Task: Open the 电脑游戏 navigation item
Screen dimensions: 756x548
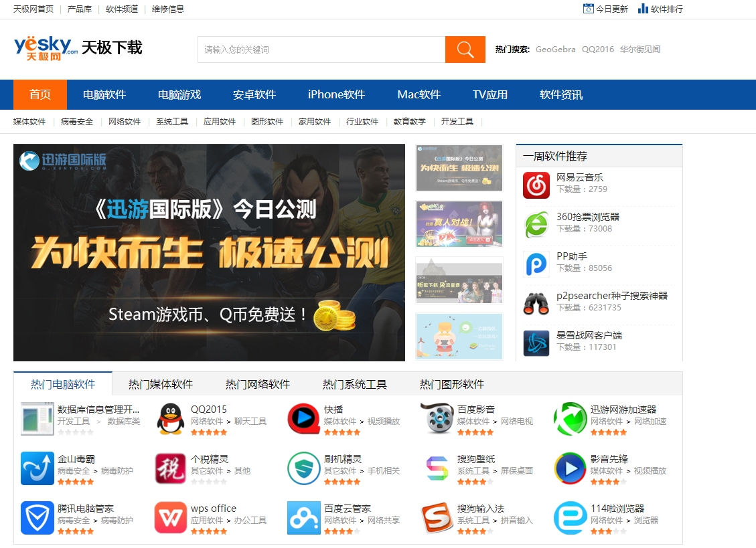Action: tap(179, 94)
